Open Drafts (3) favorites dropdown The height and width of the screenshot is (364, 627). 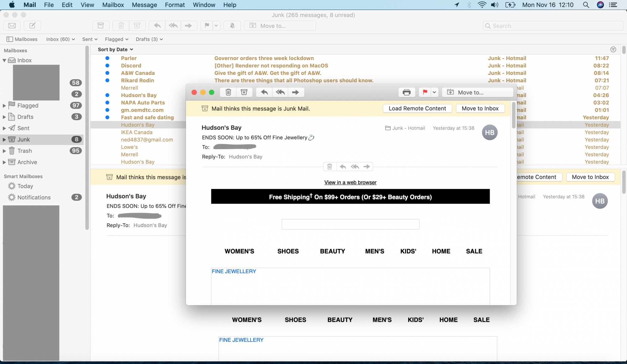149,39
